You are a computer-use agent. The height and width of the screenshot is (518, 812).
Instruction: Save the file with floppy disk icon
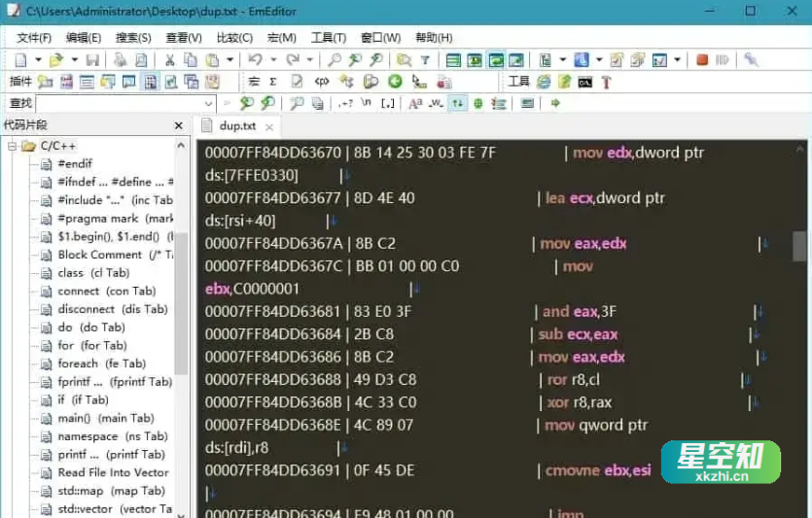(x=92, y=60)
